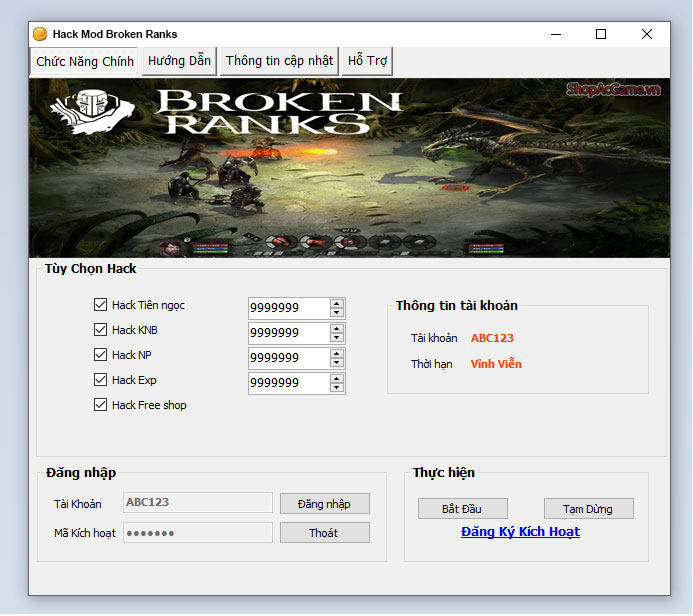Increase Hack Tiên ngọc value with up arrow

pyautogui.click(x=337, y=304)
